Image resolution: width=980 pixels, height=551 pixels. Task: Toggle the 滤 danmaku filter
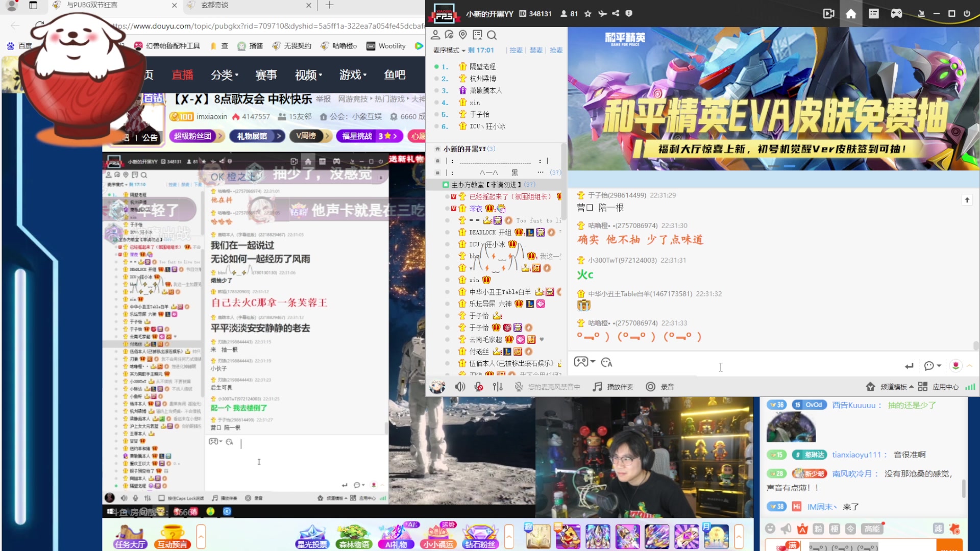click(x=938, y=529)
